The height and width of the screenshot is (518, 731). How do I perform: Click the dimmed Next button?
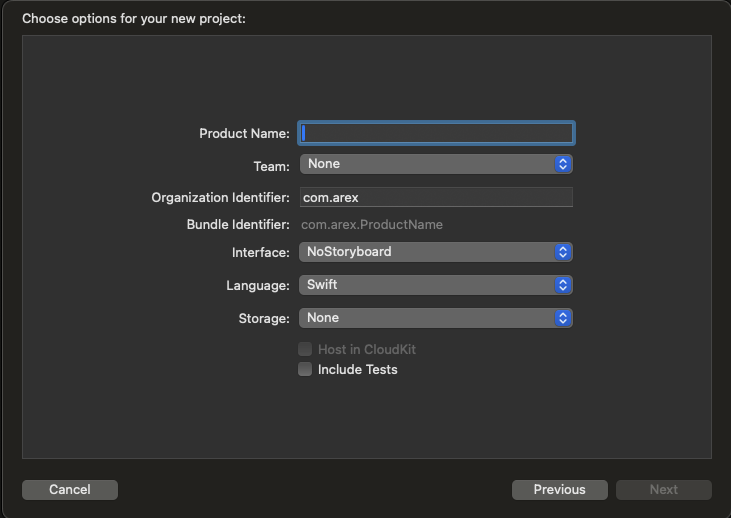[663, 490]
